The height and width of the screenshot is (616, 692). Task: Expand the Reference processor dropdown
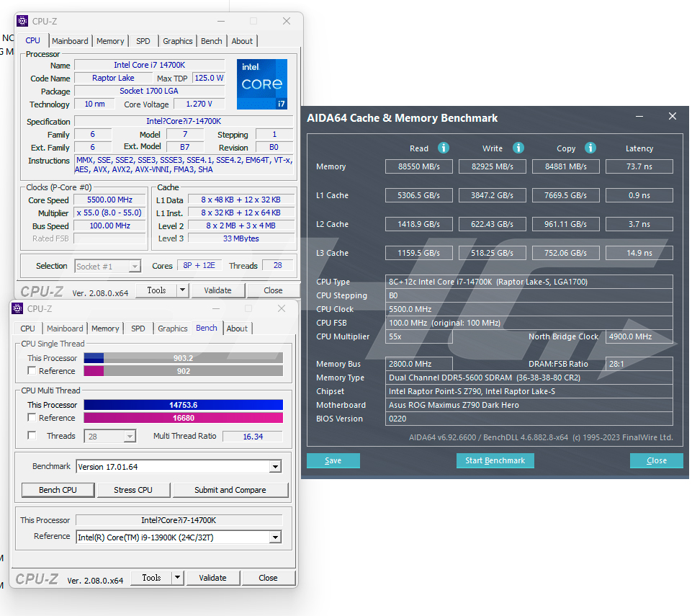[x=274, y=537]
